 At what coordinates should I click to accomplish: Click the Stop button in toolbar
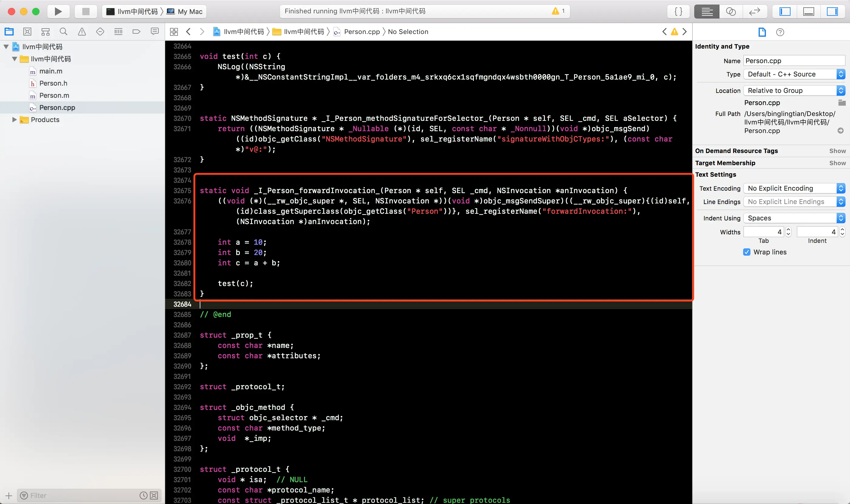pos(86,12)
